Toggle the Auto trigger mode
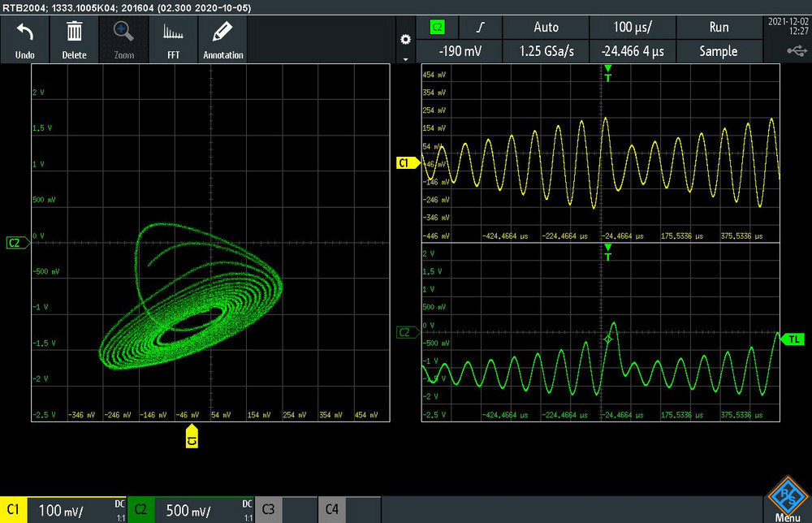 pos(546,27)
